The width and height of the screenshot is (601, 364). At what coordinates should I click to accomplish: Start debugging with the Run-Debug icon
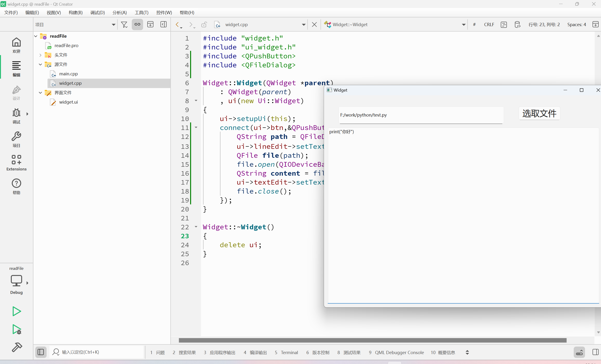click(16, 329)
